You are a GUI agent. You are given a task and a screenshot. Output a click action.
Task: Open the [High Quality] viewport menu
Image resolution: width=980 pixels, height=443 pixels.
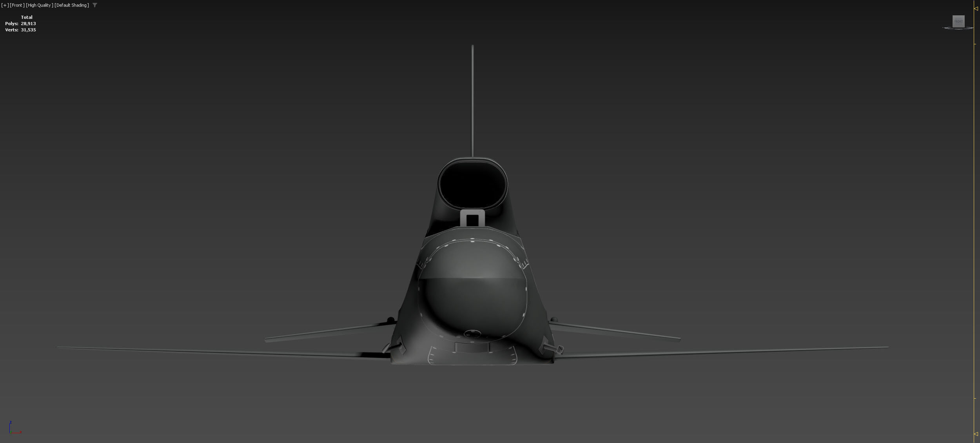point(39,5)
